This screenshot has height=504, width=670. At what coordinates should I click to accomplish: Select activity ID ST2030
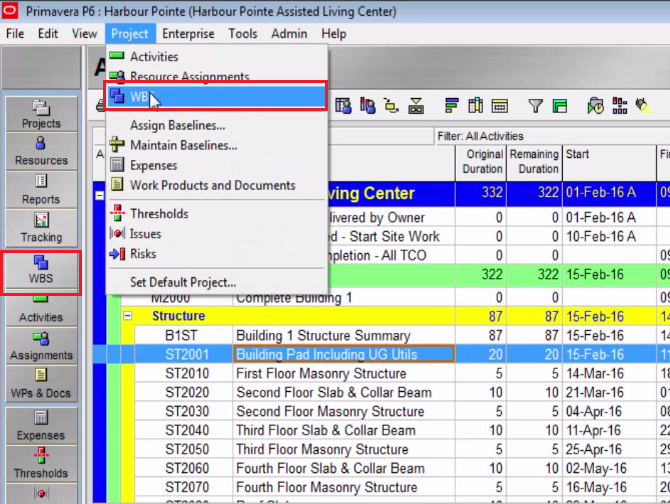click(187, 411)
